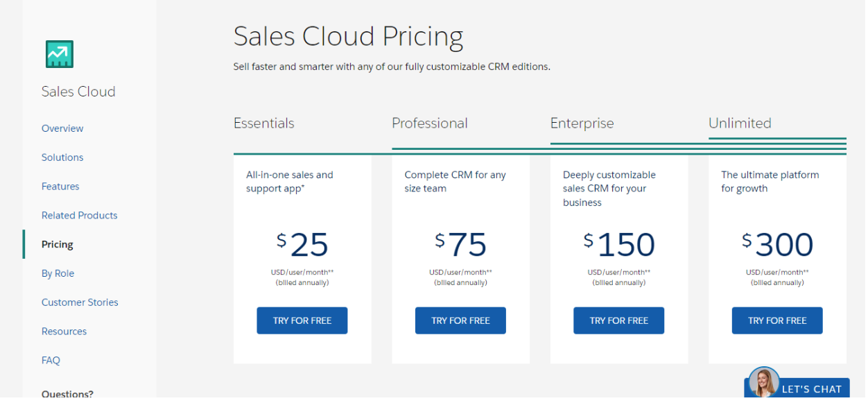Select Pricing in the sidebar
This screenshot has height=412, width=868.
[x=58, y=245]
